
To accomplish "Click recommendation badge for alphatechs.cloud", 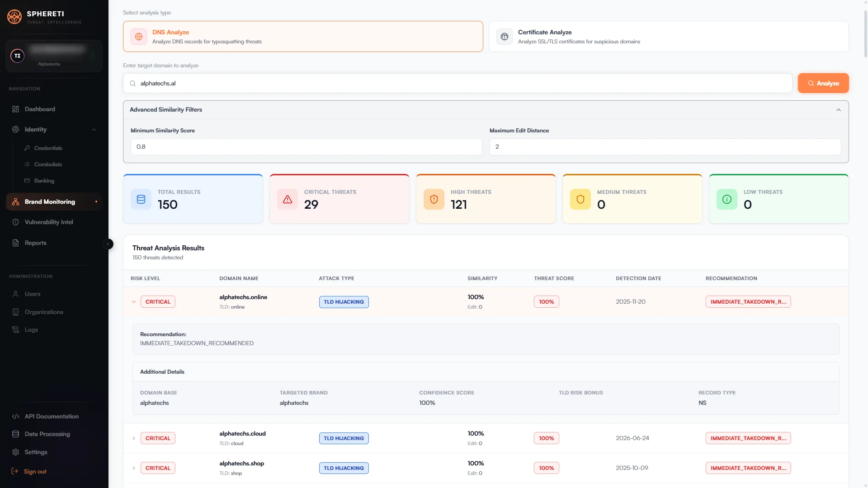I will click(x=748, y=438).
